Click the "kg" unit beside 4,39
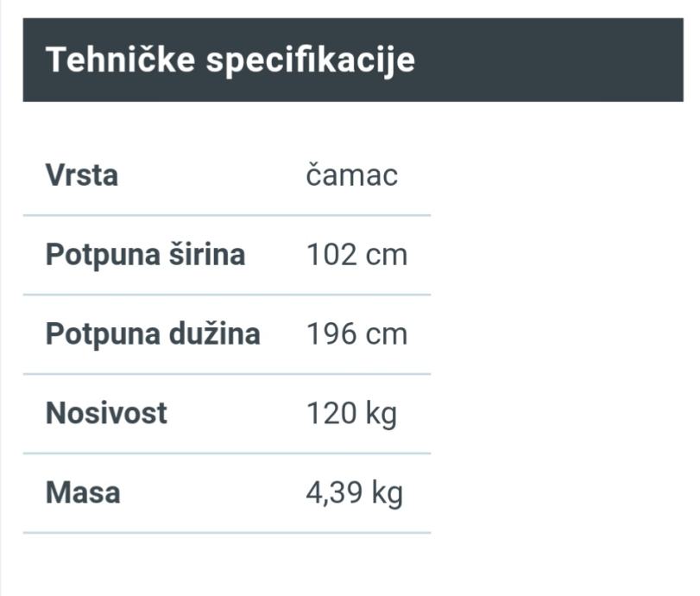The width and height of the screenshot is (700, 596). point(388,494)
